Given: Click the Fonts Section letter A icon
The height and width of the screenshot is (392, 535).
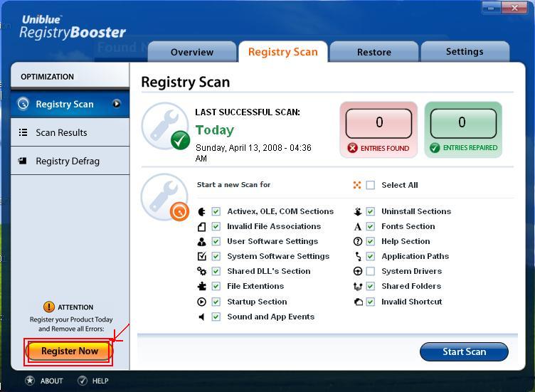Looking at the screenshot, I should (x=357, y=226).
